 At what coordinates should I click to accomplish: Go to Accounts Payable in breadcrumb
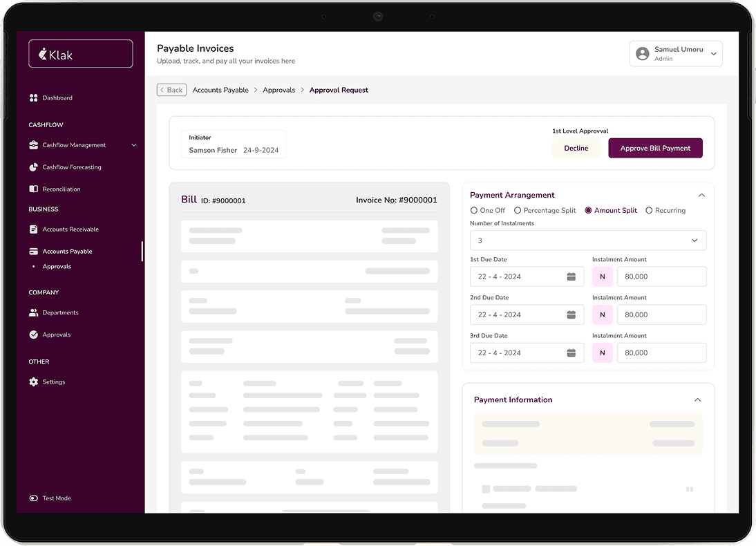coord(220,91)
